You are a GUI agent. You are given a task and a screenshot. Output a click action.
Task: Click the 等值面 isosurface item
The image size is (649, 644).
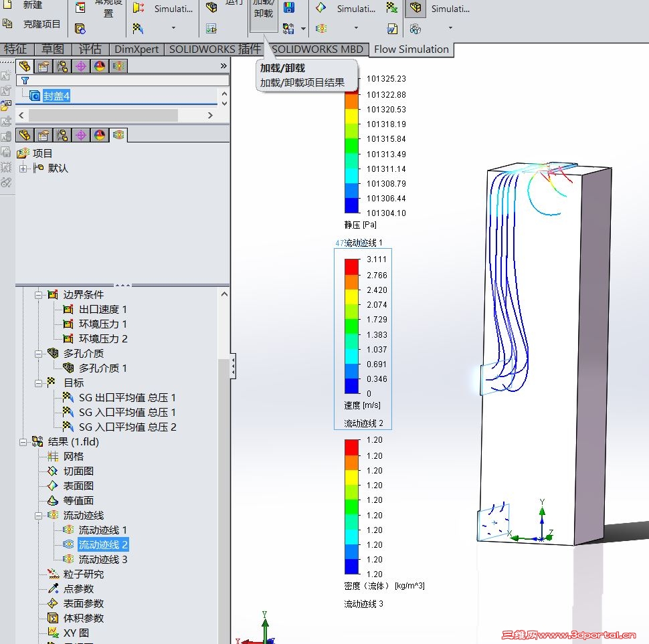click(78, 501)
